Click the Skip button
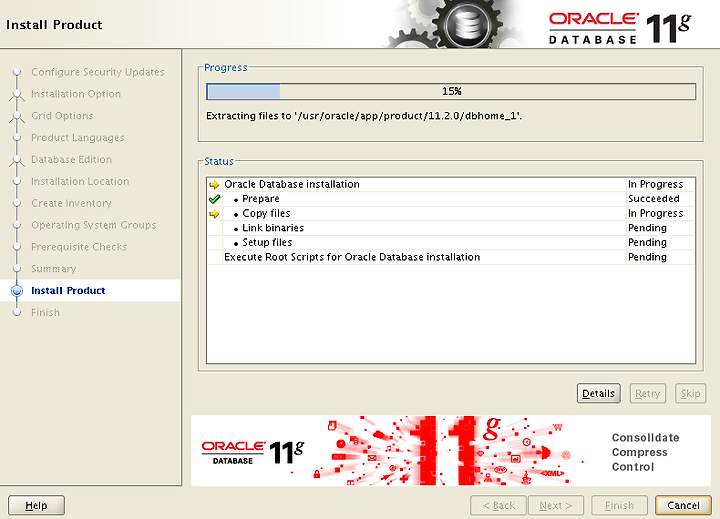Screen dimensions: 720x519 coord(690,393)
